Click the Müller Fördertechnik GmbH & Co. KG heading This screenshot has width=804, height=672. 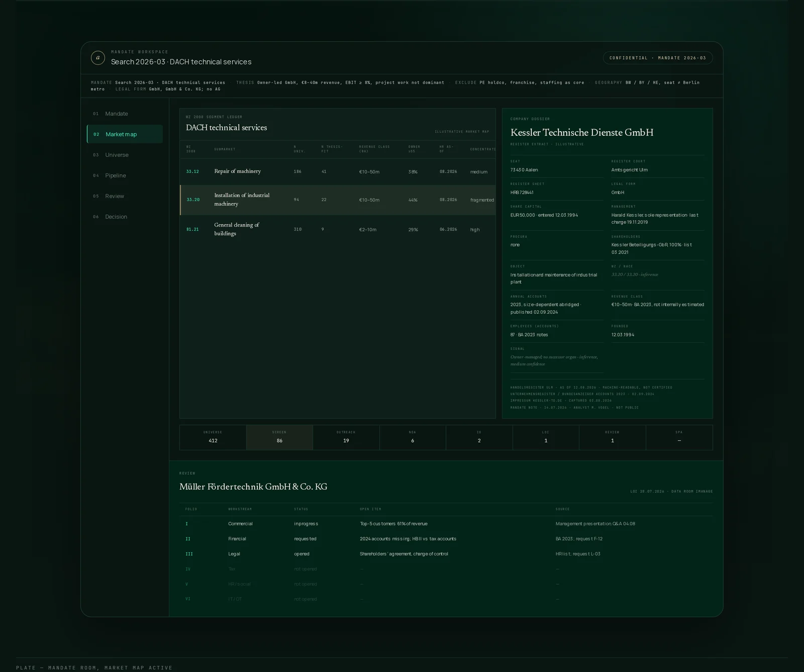[253, 487]
